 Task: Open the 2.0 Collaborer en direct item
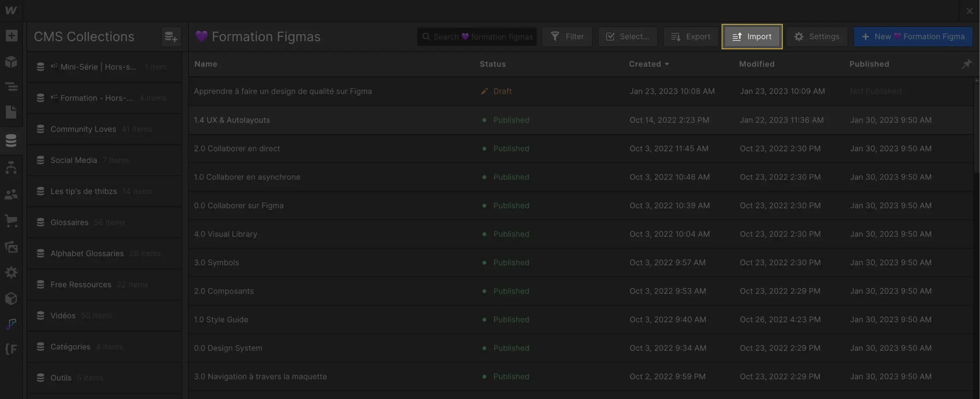click(x=581, y=149)
